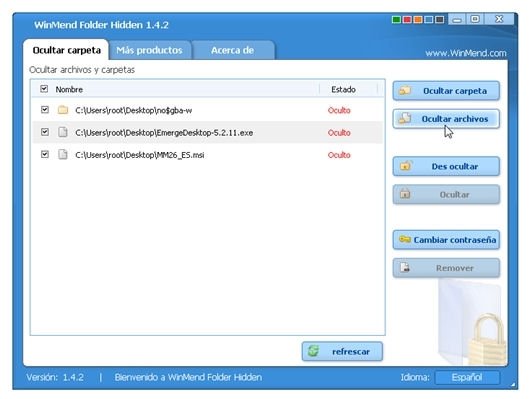This screenshot has height=399, width=529.
Task: Click the lock icon on grayed Ocultar button
Action: pos(405,194)
